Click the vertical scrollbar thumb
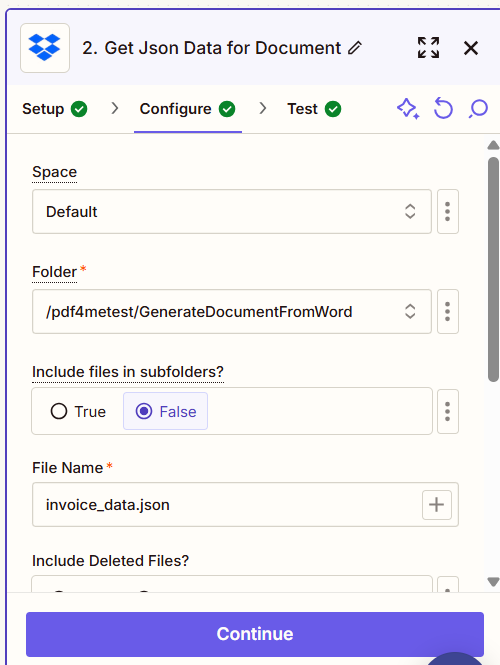The width and height of the screenshot is (500, 665). click(x=493, y=270)
